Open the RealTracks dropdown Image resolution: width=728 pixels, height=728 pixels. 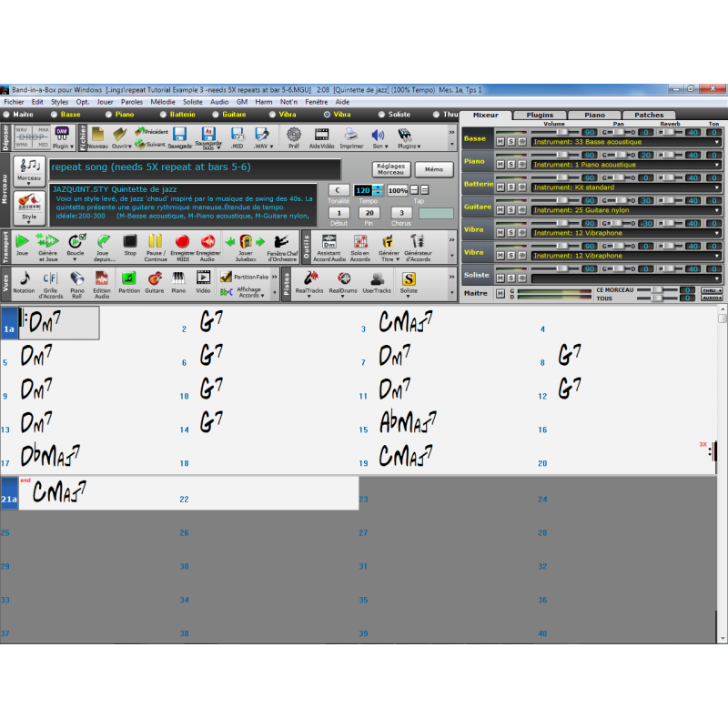point(309,297)
